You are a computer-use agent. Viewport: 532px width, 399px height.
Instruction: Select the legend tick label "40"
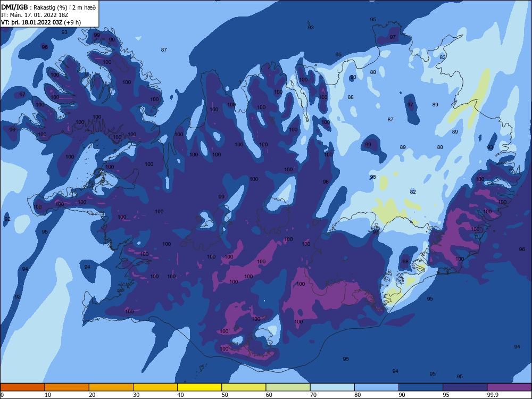pyautogui.click(x=180, y=395)
